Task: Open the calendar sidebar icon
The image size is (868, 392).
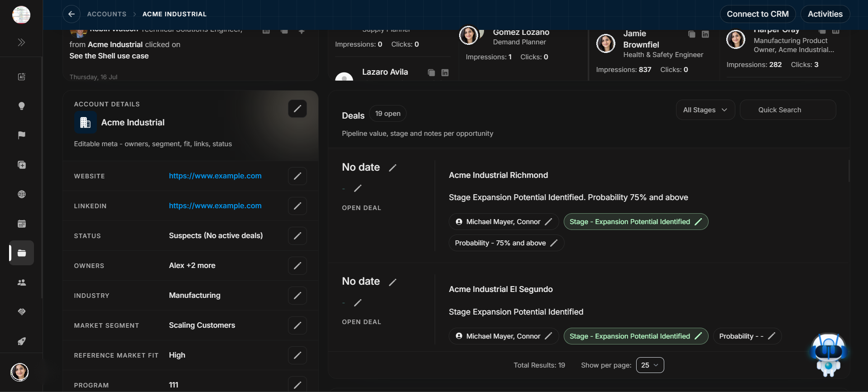Action: pos(21,224)
